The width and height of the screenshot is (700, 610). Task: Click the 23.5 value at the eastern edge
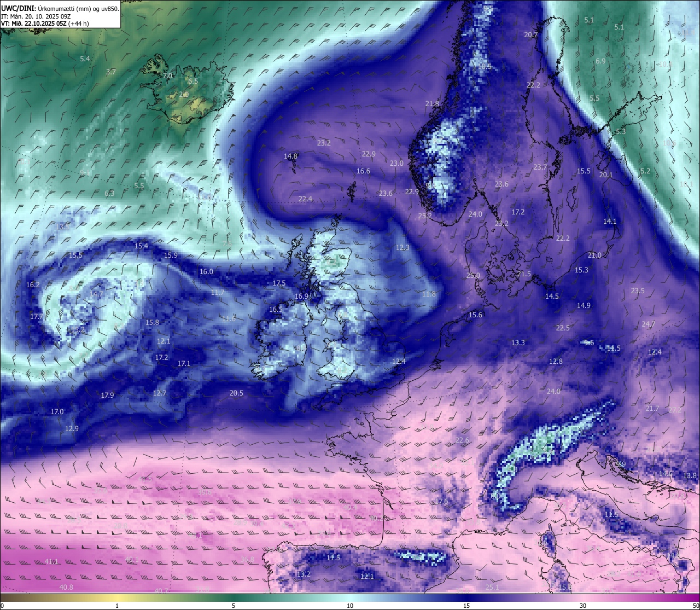pyautogui.click(x=638, y=291)
